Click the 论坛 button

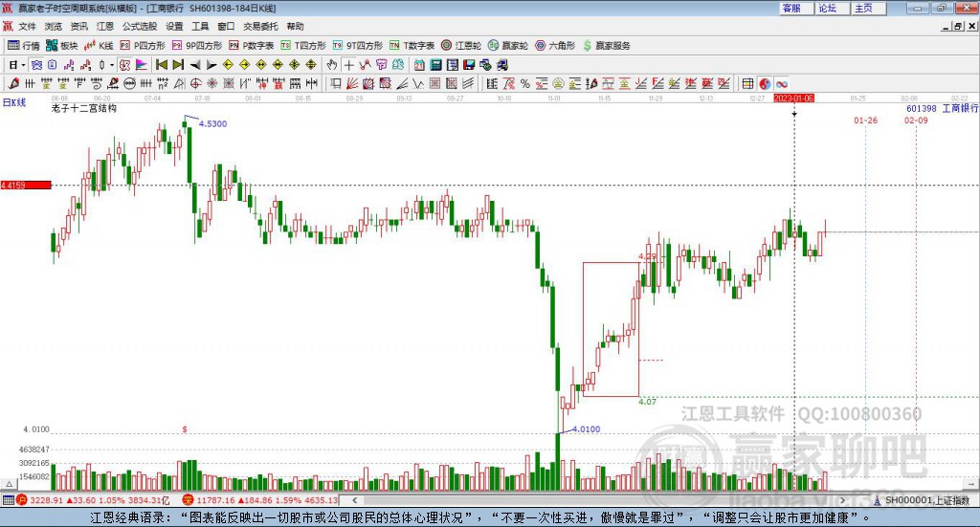click(833, 8)
